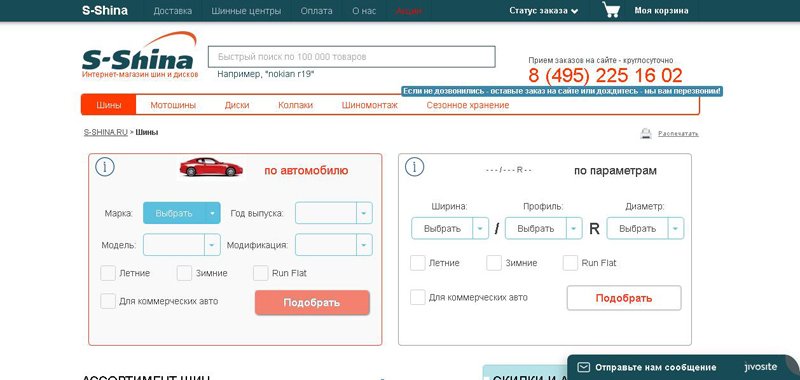
Task: Check Run Flat in the car panel
Action: (261, 273)
